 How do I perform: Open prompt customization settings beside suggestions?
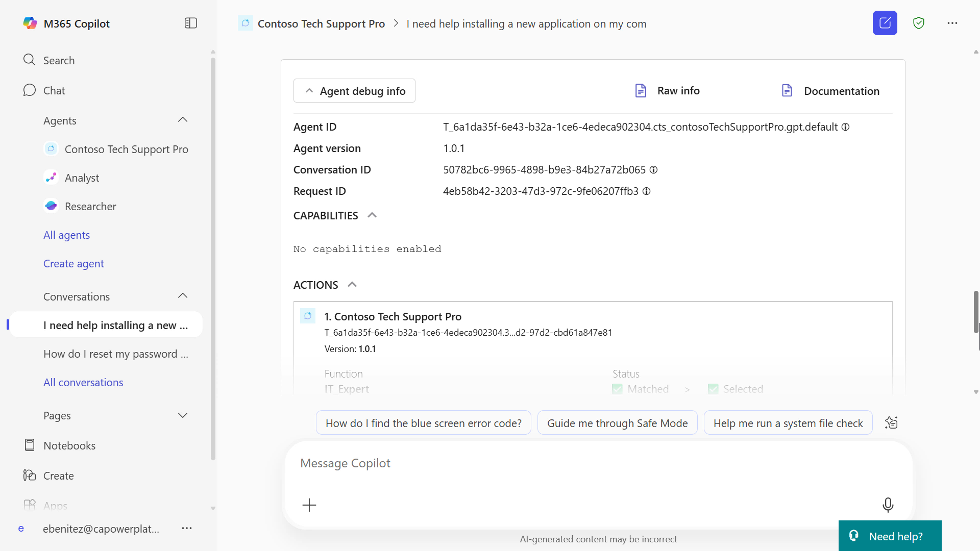(891, 422)
